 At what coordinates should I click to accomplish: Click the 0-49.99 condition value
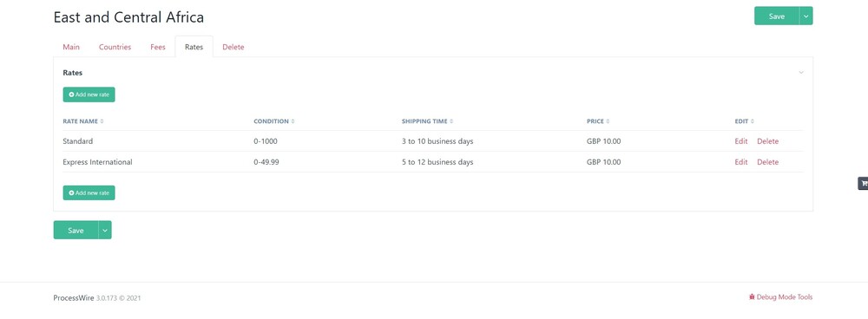point(266,162)
